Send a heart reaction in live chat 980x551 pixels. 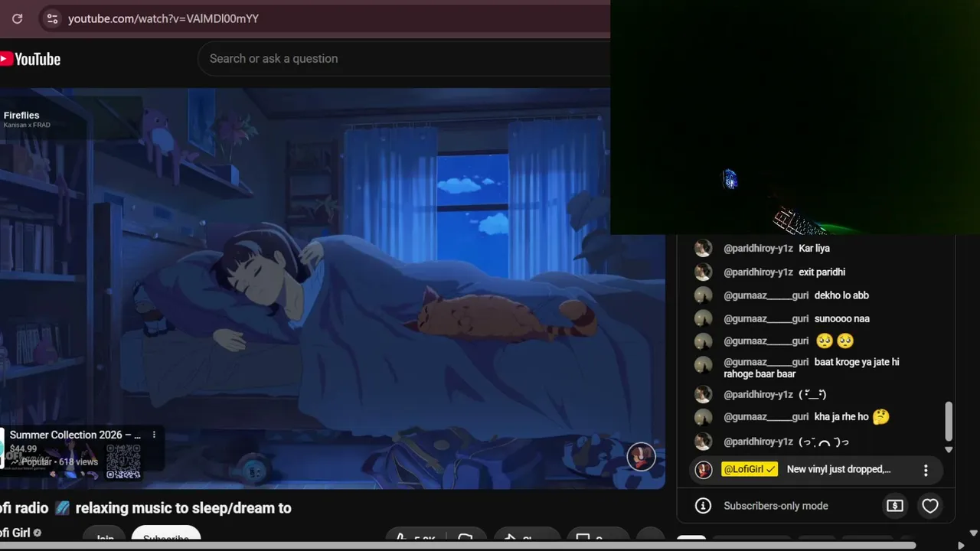pos(930,506)
